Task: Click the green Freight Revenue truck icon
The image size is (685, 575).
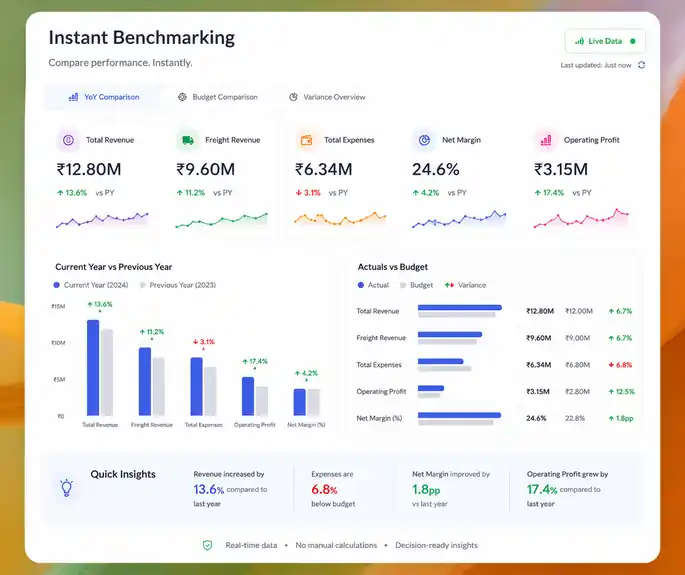Action: tap(187, 140)
